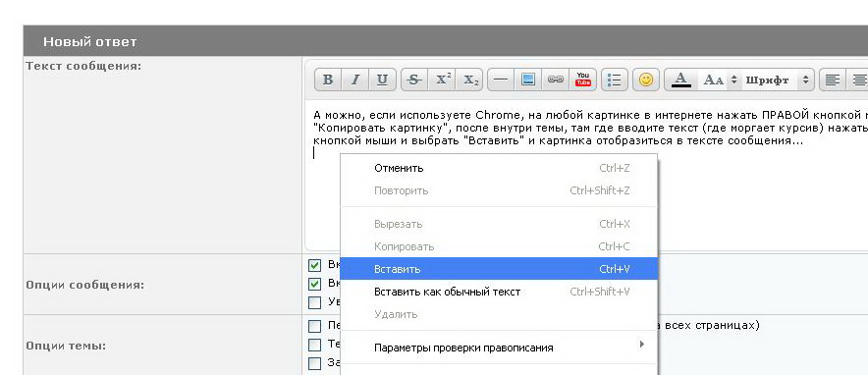This screenshot has height=375, width=868.
Task: Choose Повторить in the context menu
Action: point(499,190)
